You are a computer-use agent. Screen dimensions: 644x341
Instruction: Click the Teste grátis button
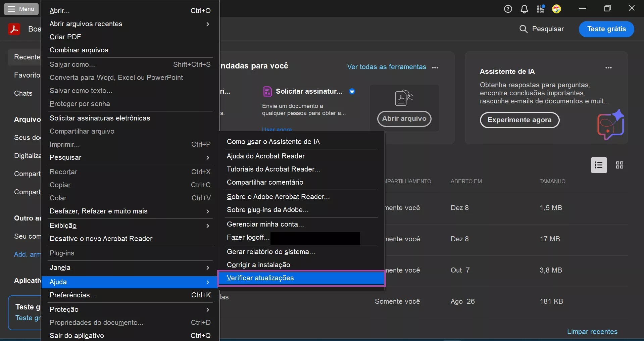pyautogui.click(x=606, y=29)
